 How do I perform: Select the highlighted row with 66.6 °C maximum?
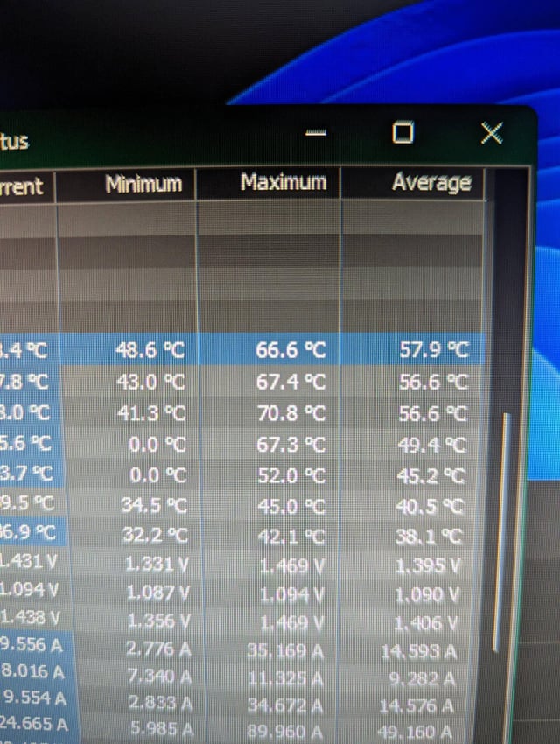pyautogui.click(x=290, y=350)
